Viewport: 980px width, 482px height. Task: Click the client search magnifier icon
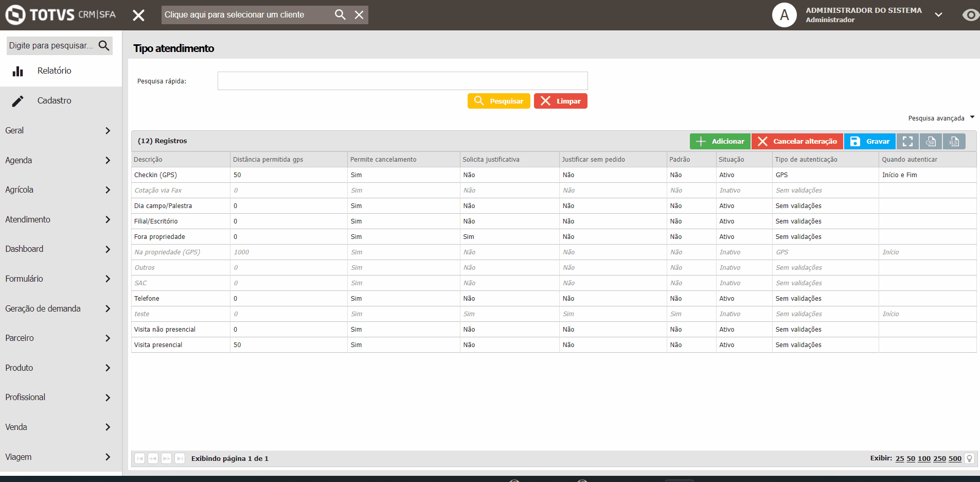coord(340,14)
